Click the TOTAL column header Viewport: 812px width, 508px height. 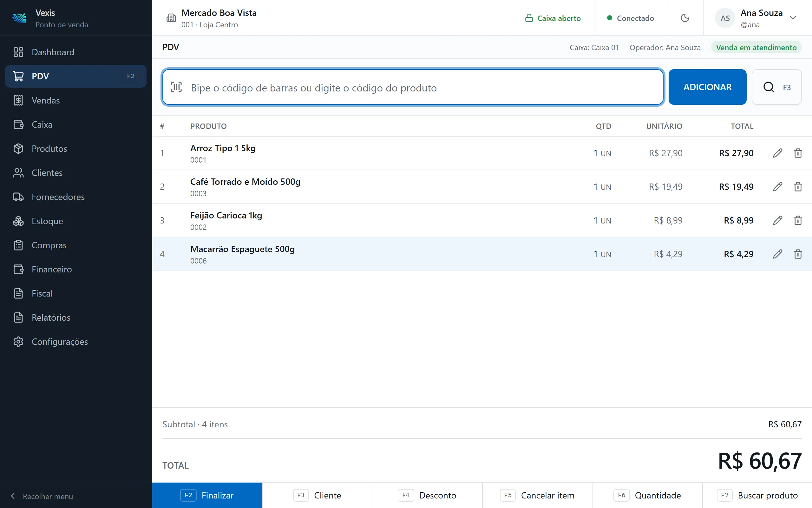point(742,126)
